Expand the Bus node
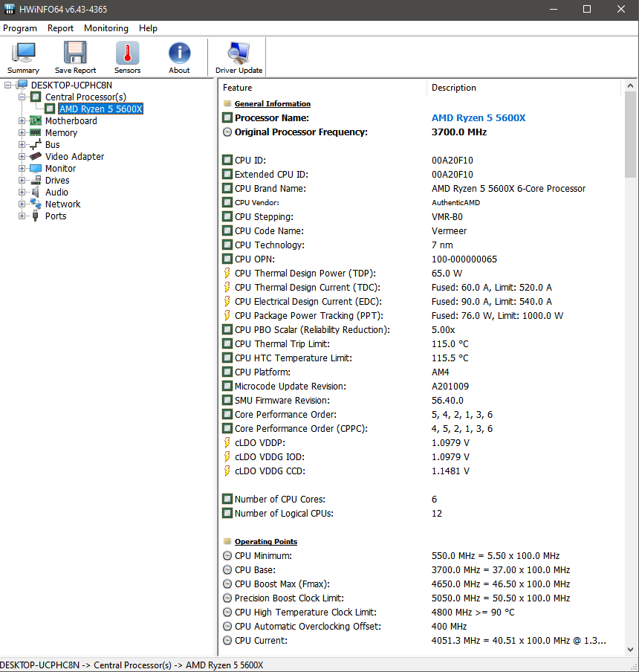Image resolution: width=639 pixels, height=672 pixels. [x=22, y=144]
